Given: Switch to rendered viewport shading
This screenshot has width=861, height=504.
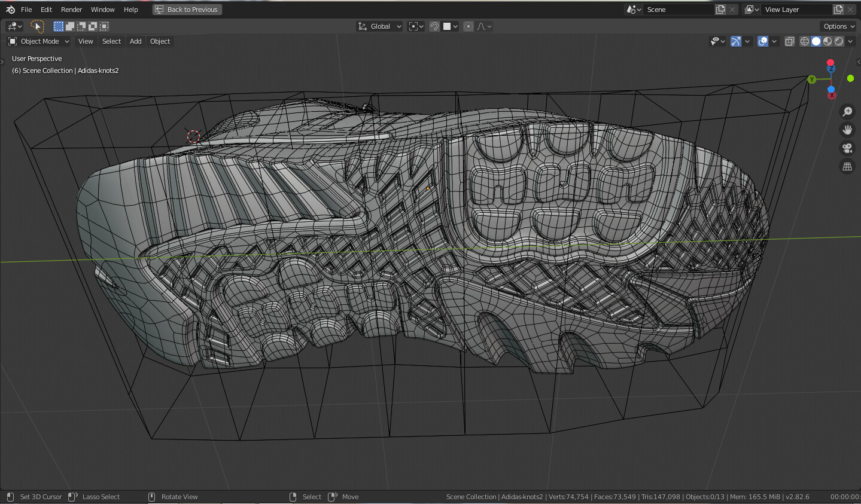Looking at the screenshot, I should point(839,41).
